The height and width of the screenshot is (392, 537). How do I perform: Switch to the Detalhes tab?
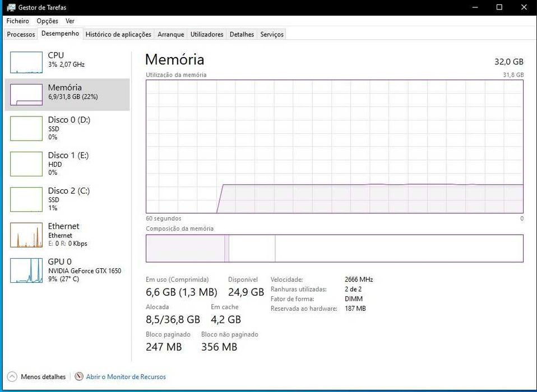(x=242, y=34)
